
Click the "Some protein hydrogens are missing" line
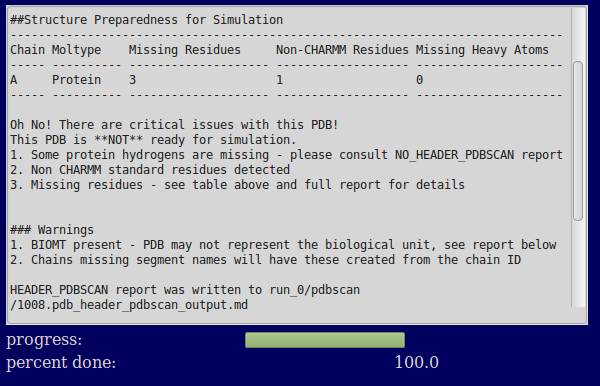click(286, 155)
